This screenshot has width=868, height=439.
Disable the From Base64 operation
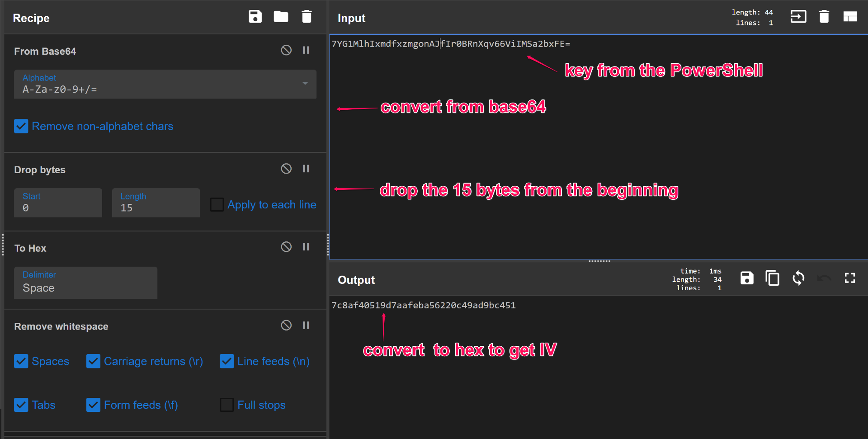286,50
